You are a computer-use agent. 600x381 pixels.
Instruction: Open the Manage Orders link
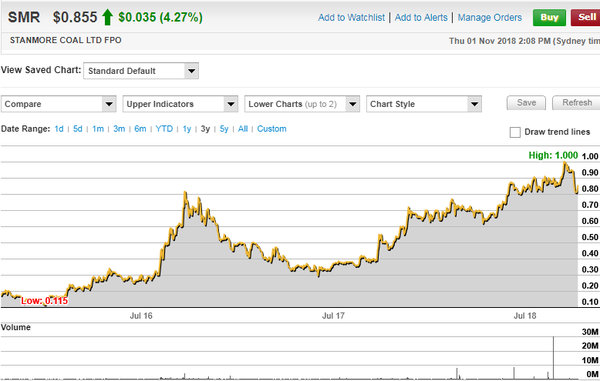pos(489,18)
